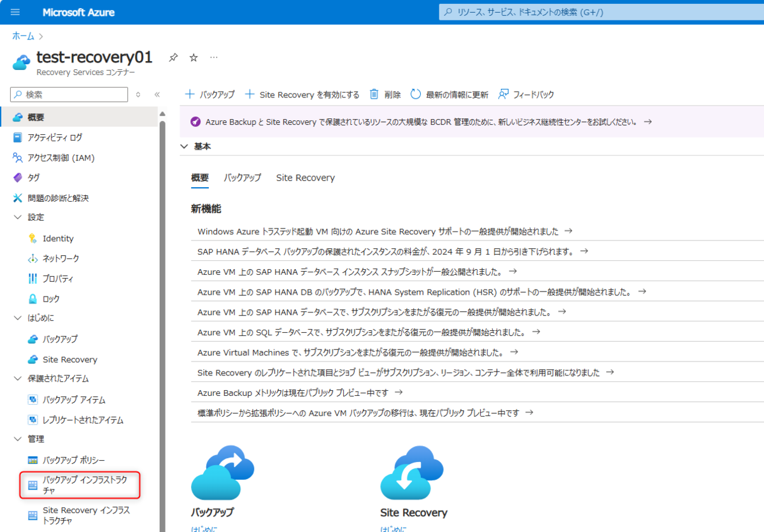
Task: Click 最新の情報に更新 refresh command
Action: tap(449, 94)
